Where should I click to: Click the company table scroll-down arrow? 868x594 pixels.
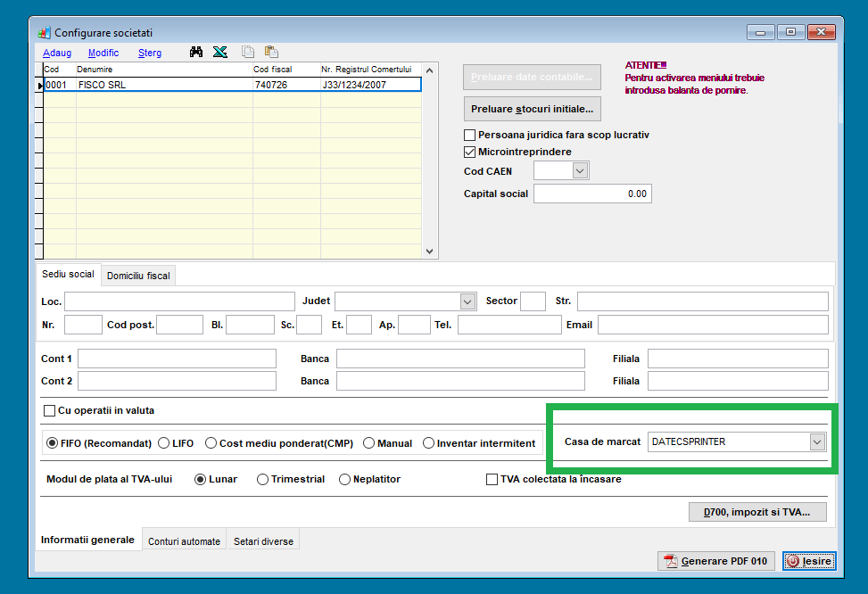click(x=430, y=252)
